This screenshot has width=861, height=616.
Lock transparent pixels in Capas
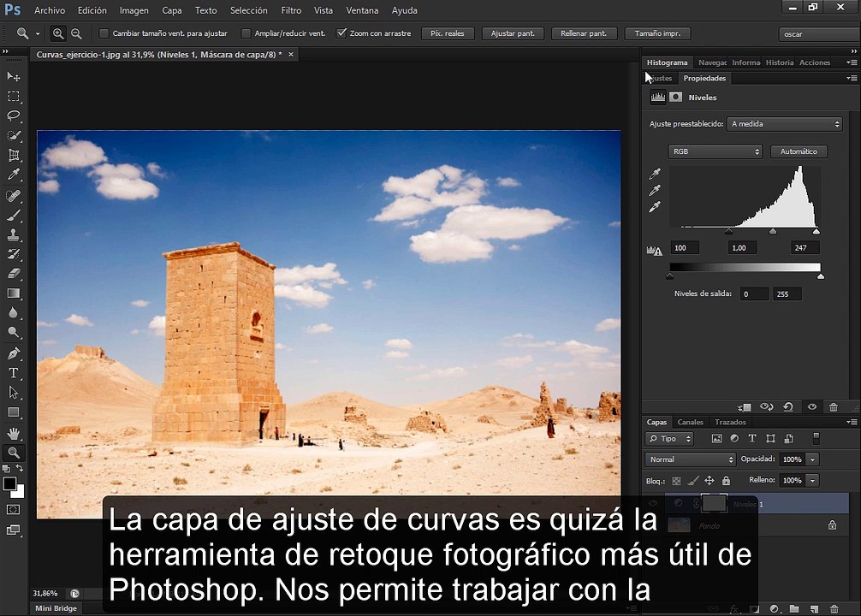[676, 481]
